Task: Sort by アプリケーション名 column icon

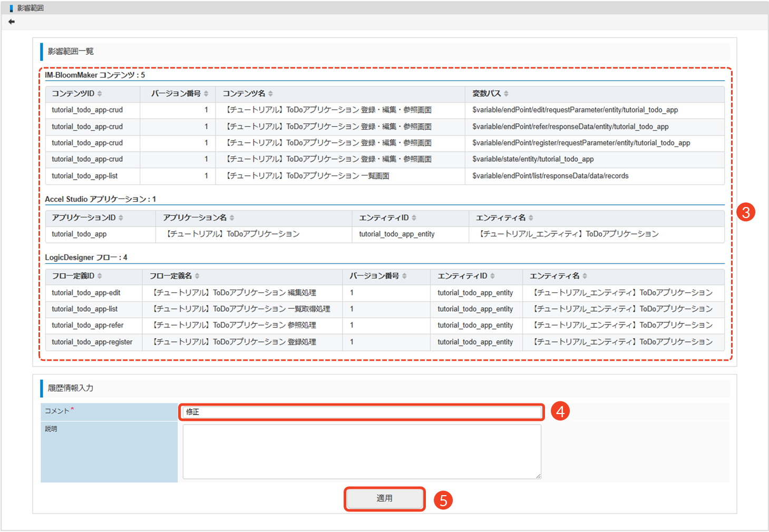Action: (x=232, y=218)
